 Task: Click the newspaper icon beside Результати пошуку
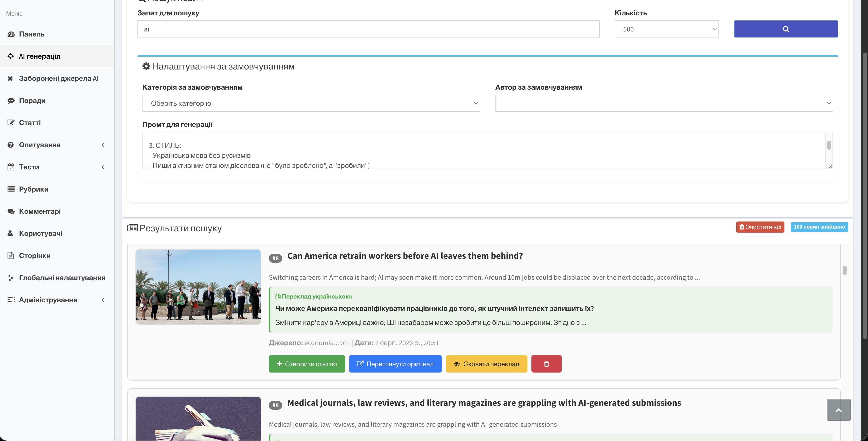pos(132,228)
